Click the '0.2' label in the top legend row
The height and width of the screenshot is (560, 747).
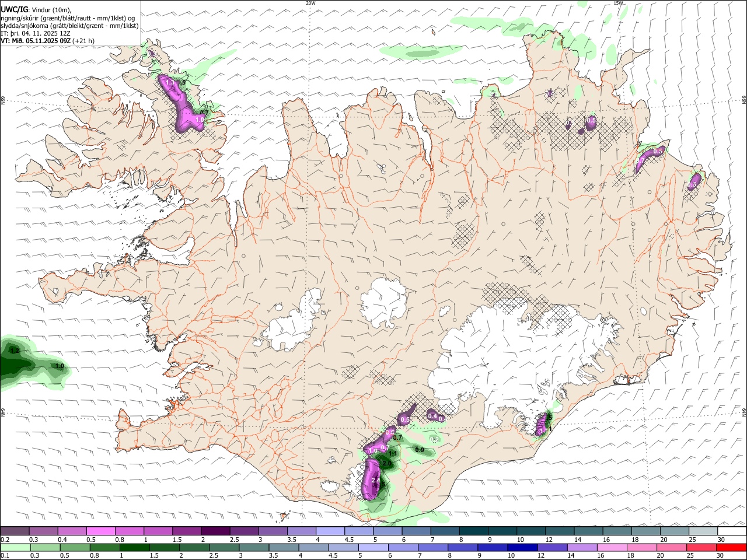tap(5, 540)
